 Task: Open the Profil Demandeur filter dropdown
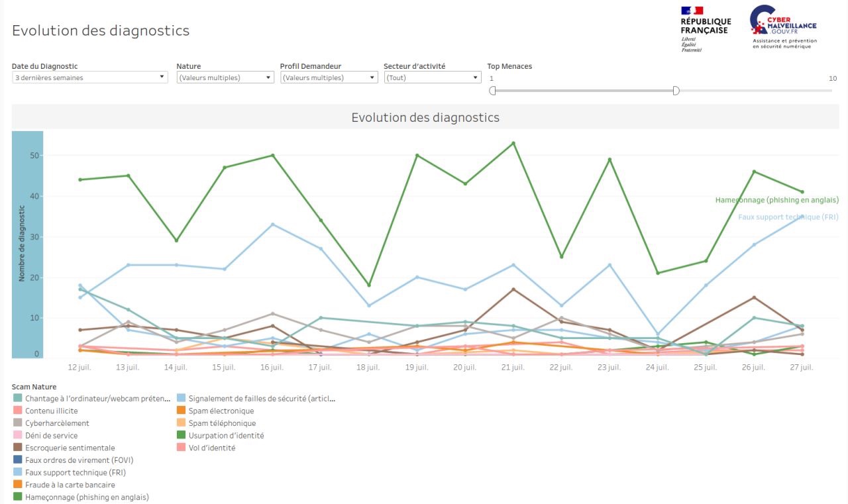pyautogui.click(x=329, y=77)
